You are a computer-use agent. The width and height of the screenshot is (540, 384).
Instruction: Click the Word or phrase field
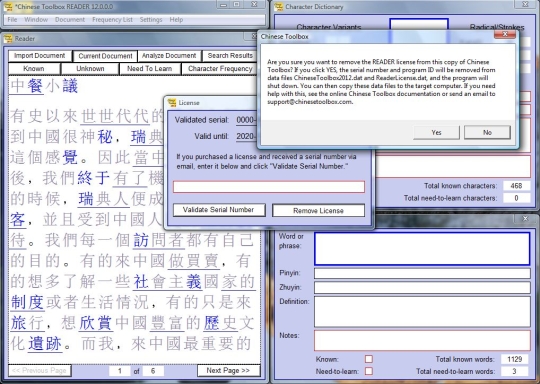click(422, 249)
